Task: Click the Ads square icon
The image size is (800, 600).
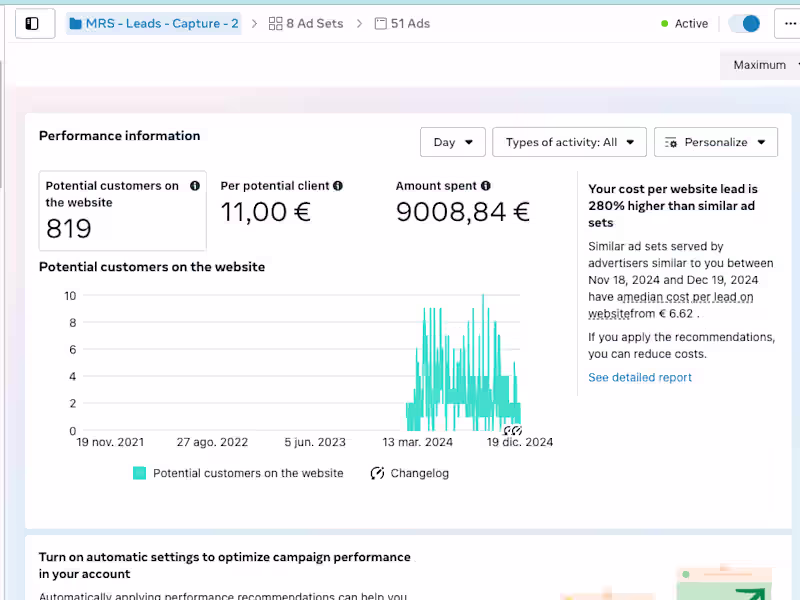Action: (381, 23)
